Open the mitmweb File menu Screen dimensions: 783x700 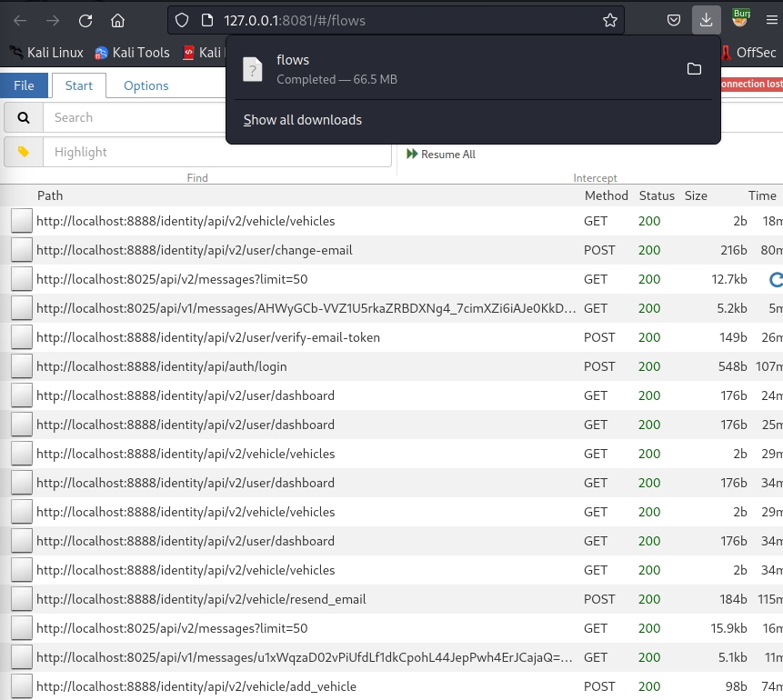(x=25, y=85)
